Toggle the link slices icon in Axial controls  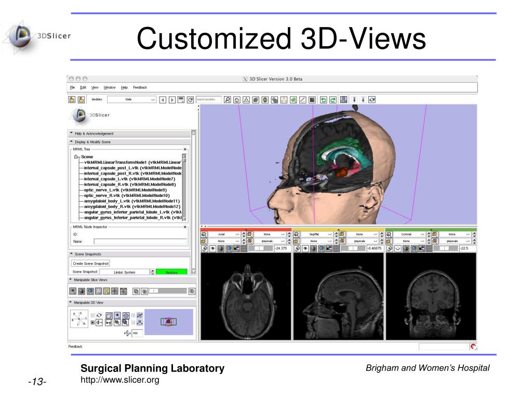tap(205, 248)
